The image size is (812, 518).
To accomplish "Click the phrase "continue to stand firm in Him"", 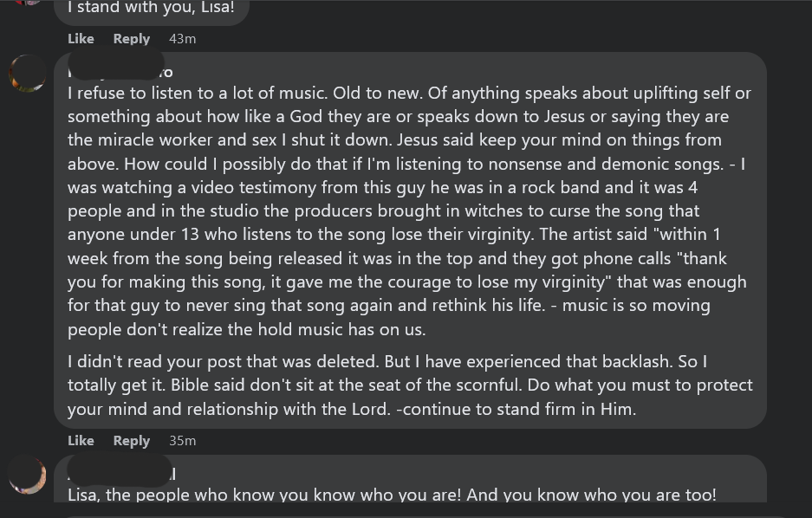I will (518, 410).
